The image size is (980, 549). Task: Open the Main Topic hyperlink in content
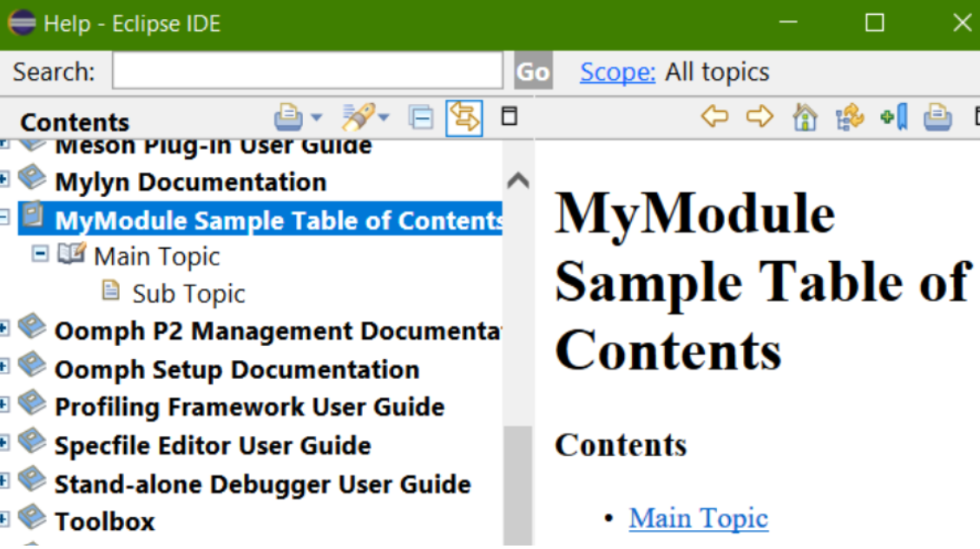coord(698,519)
